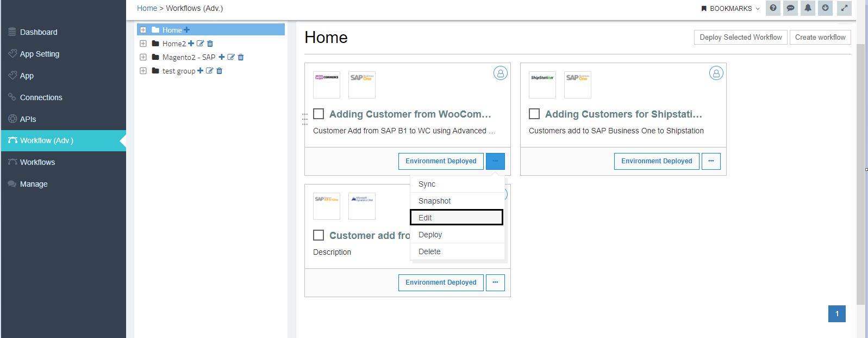
Task: Click the user icon on ShipStation card
Action: click(716, 73)
